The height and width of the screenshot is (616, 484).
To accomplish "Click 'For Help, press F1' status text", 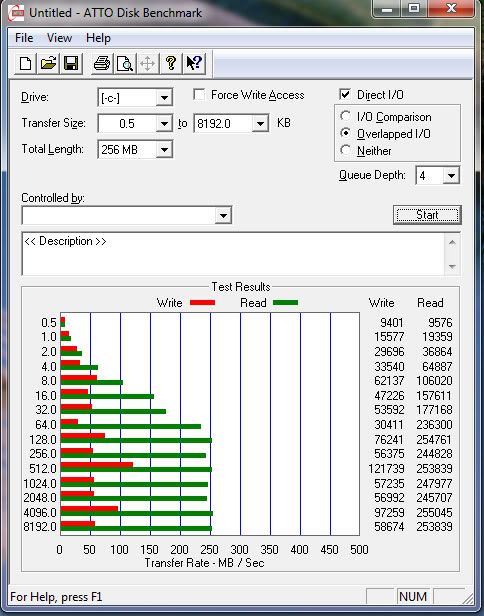I will [x=56, y=597].
